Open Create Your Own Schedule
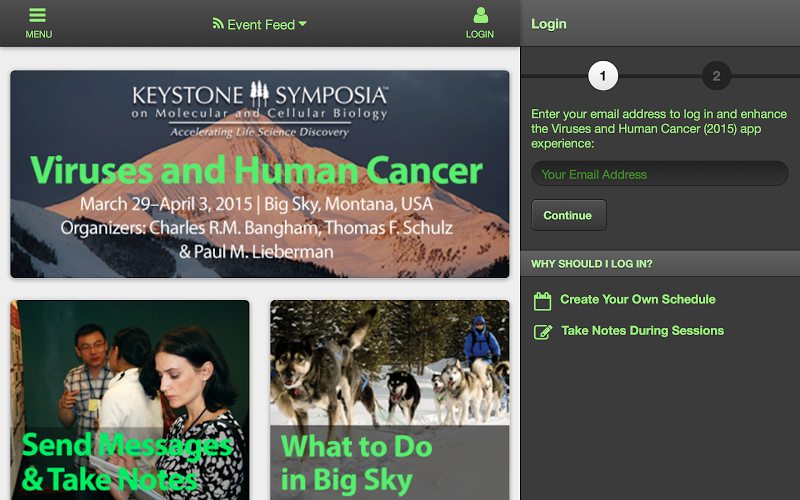 click(x=638, y=299)
